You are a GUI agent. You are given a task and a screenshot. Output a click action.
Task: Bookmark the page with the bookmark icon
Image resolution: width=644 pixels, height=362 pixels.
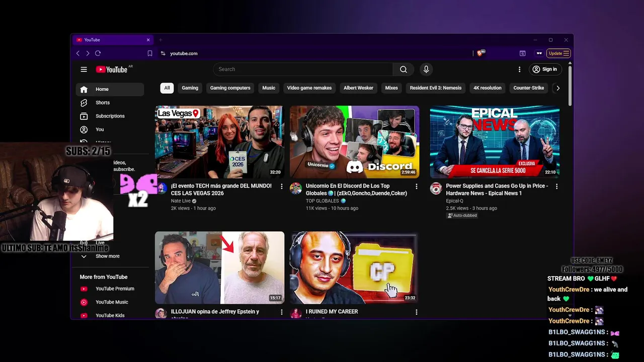[150, 53]
